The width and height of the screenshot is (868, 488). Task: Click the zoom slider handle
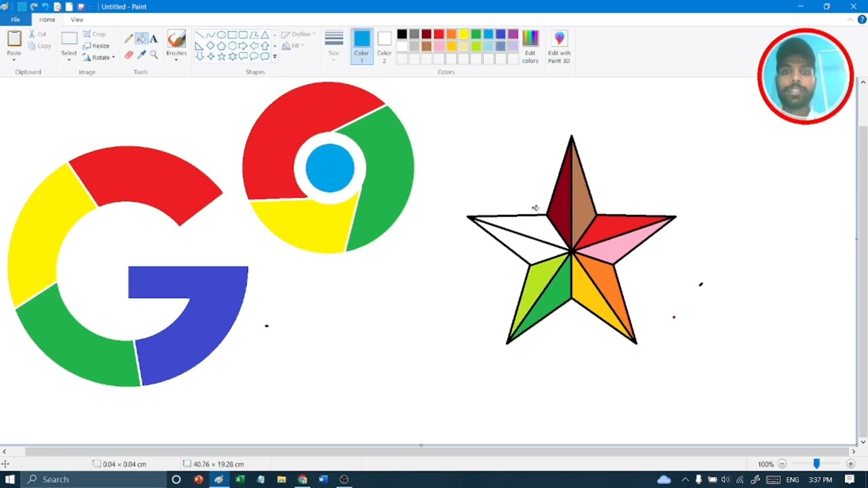pos(816,464)
